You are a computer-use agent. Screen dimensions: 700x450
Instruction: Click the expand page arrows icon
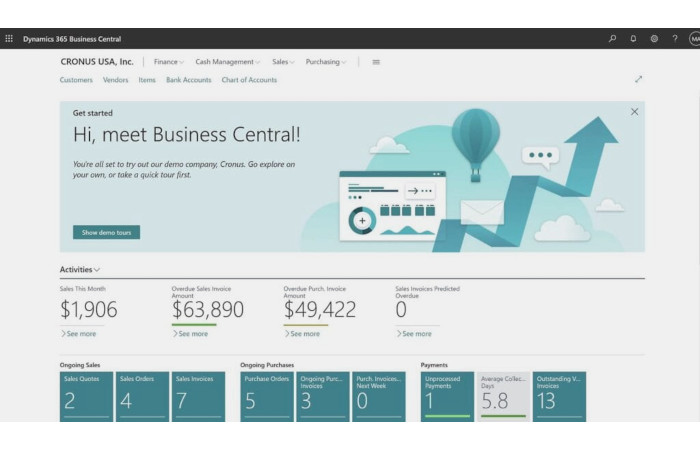click(x=638, y=79)
